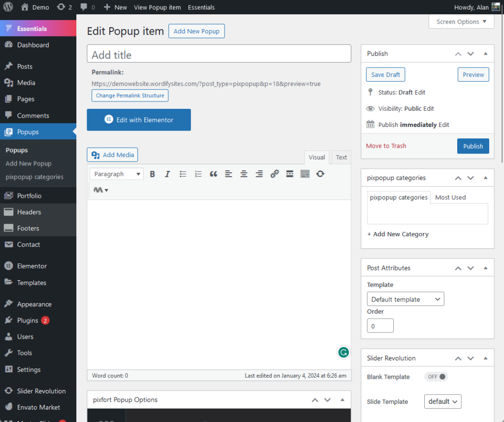Toggle bold formatting in the editor

coord(153,174)
